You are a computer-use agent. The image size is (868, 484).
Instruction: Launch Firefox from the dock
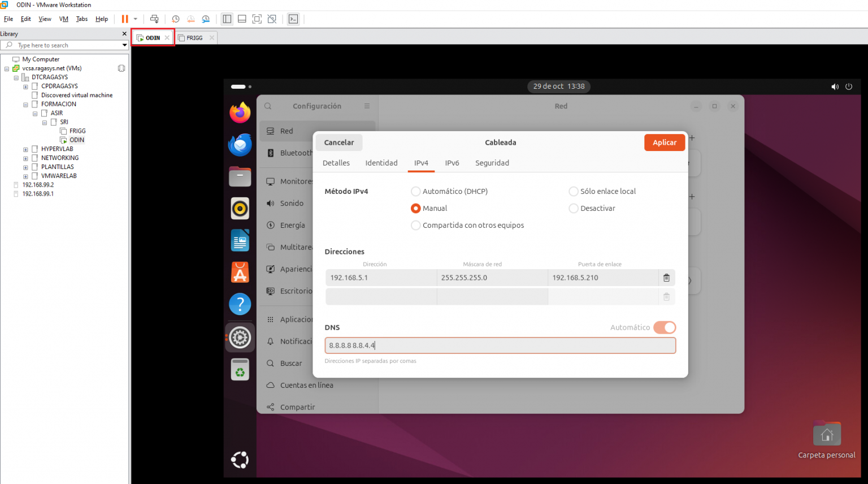[x=240, y=112]
